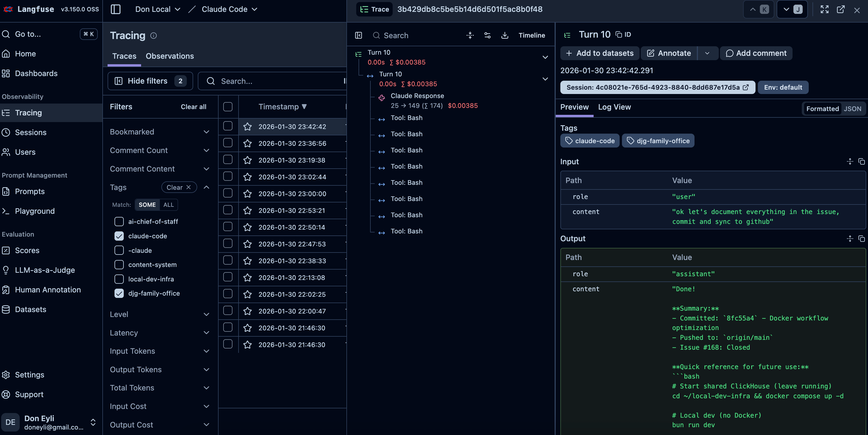Toggle the sidebar panel icon
The height and width of the screenshot is (435, 868).
115,9
